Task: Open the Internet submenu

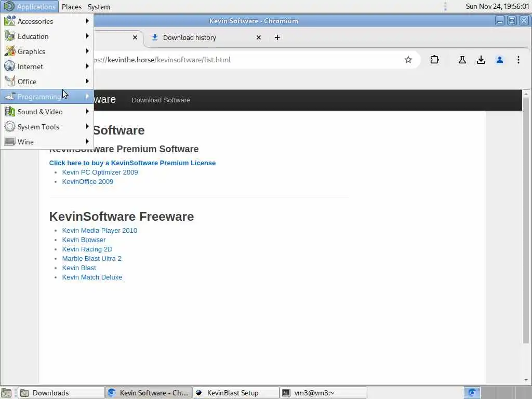Action: pyautogui.click(x=47, y=66)
